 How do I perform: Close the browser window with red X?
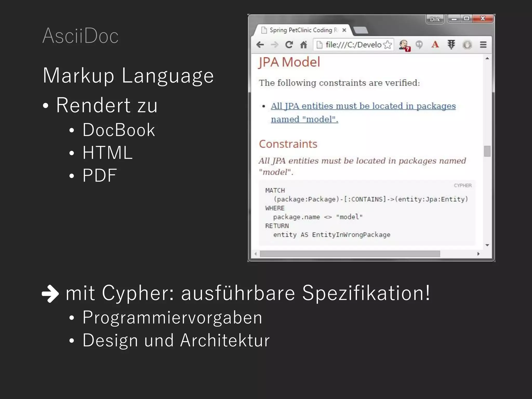point(483,18)
